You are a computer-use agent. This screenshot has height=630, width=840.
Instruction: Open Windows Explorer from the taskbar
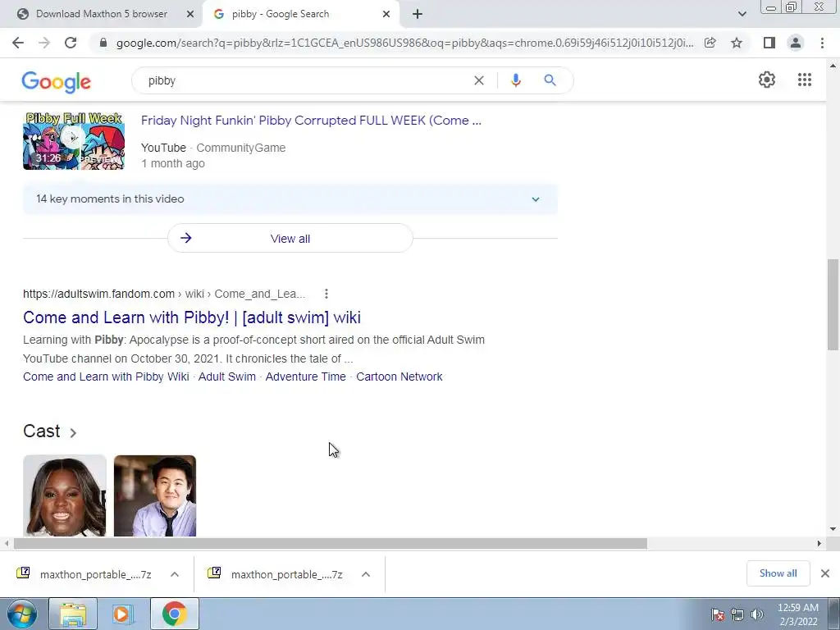tap(73, 614)
